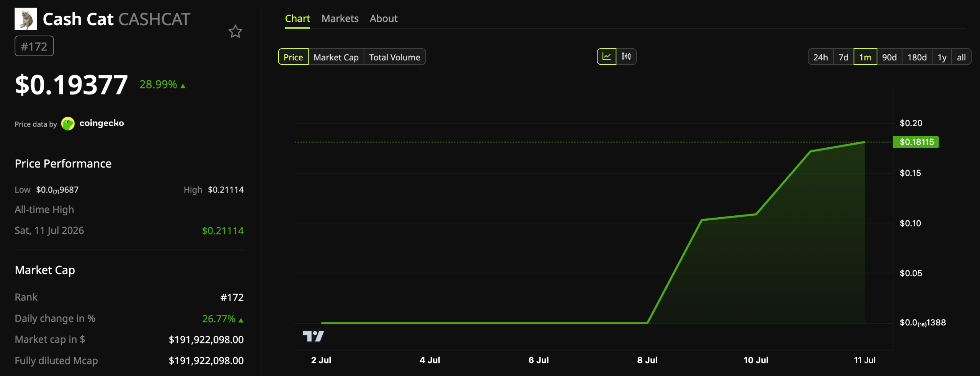Click the 8 Jul axis label
Screen dimensions: 980x376
tap(647, 360)
